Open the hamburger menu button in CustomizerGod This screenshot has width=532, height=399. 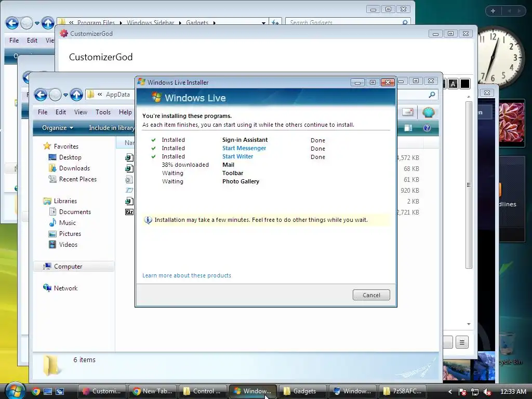click(x=462, y=342)
